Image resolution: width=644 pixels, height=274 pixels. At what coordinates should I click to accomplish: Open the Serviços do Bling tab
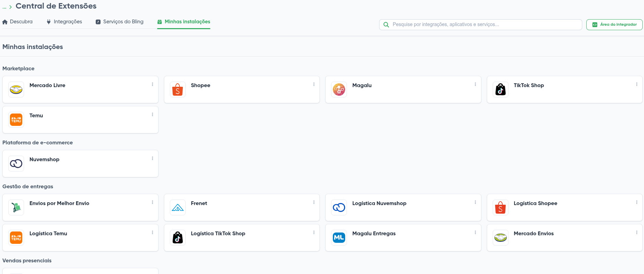pos(119,22)
